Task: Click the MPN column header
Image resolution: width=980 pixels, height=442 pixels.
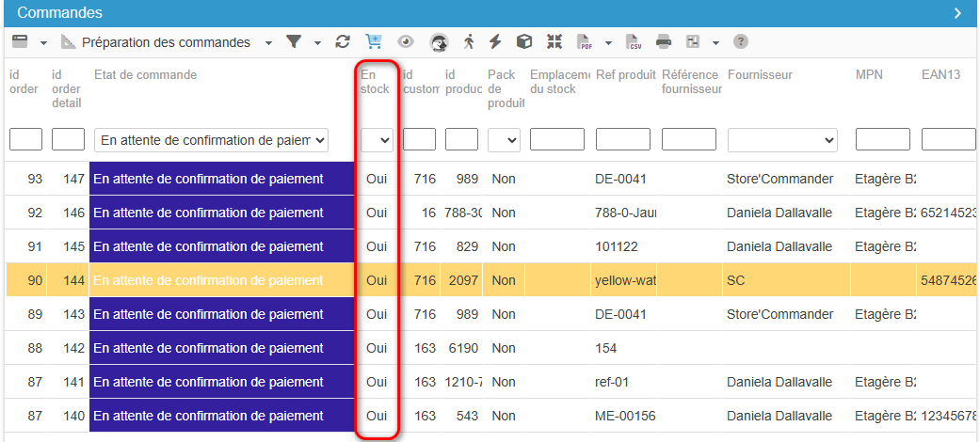Action: point(869,75)
